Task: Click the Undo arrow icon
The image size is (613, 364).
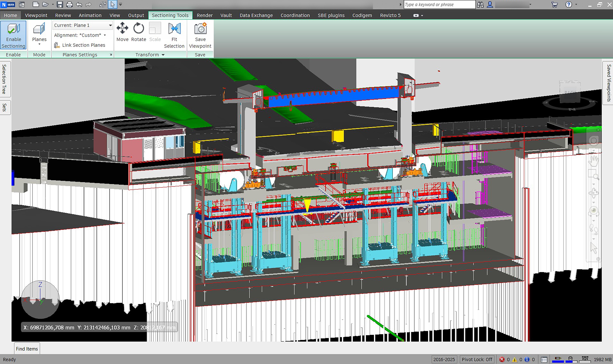Action: click(79, 4)
